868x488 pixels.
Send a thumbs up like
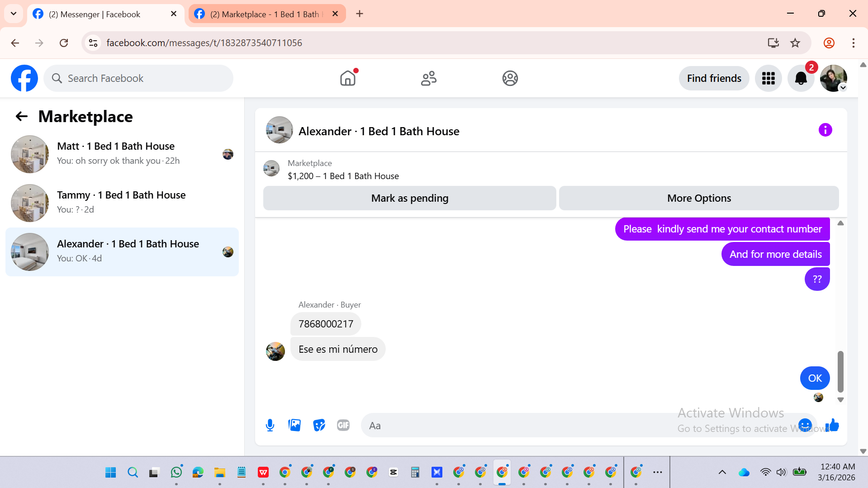click(832, 425)
